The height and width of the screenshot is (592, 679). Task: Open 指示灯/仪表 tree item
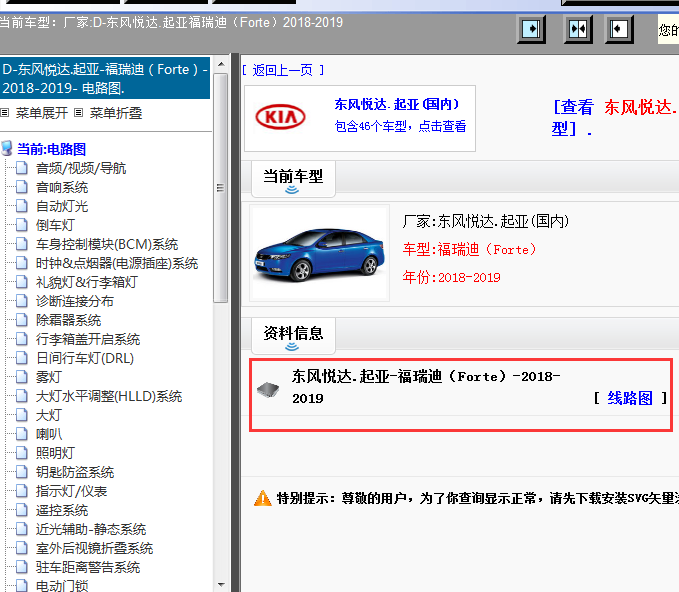pos(71,491)
